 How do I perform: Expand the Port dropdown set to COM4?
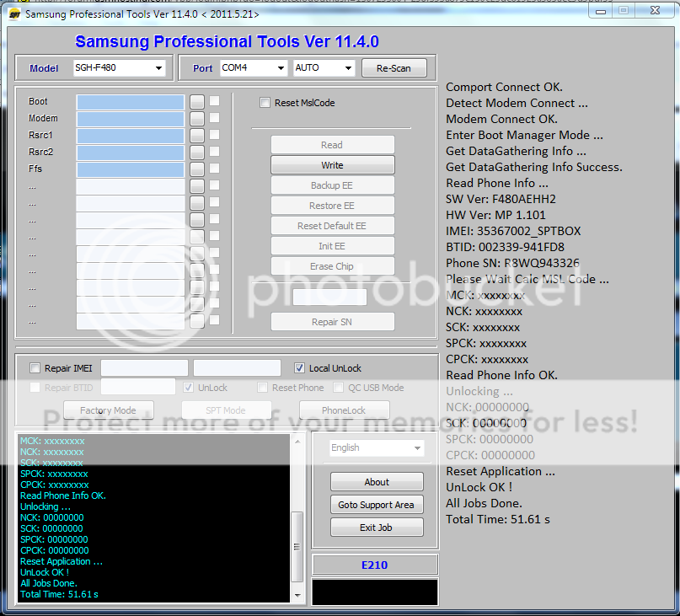click(254, 68)
